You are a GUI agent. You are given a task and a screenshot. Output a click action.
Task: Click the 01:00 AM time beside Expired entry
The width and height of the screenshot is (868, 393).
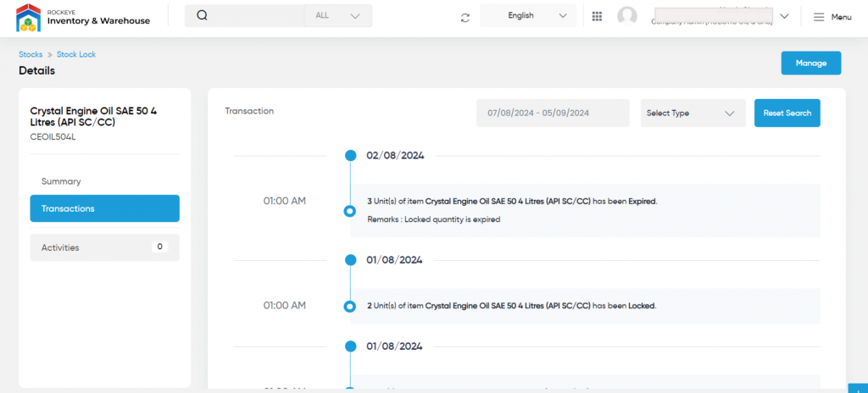(285, 201)
